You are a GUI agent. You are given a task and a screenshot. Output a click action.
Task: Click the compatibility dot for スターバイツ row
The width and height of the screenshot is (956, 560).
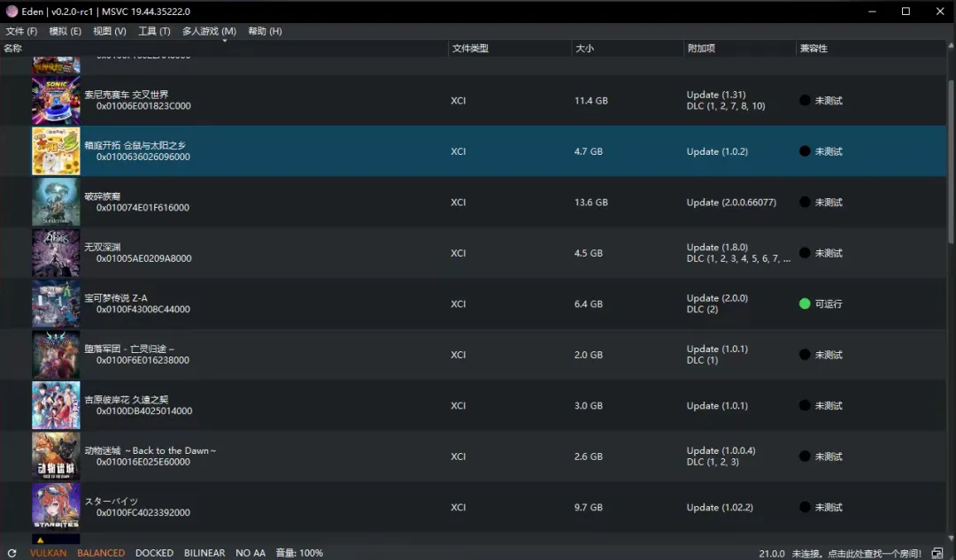tap(805, 507)
